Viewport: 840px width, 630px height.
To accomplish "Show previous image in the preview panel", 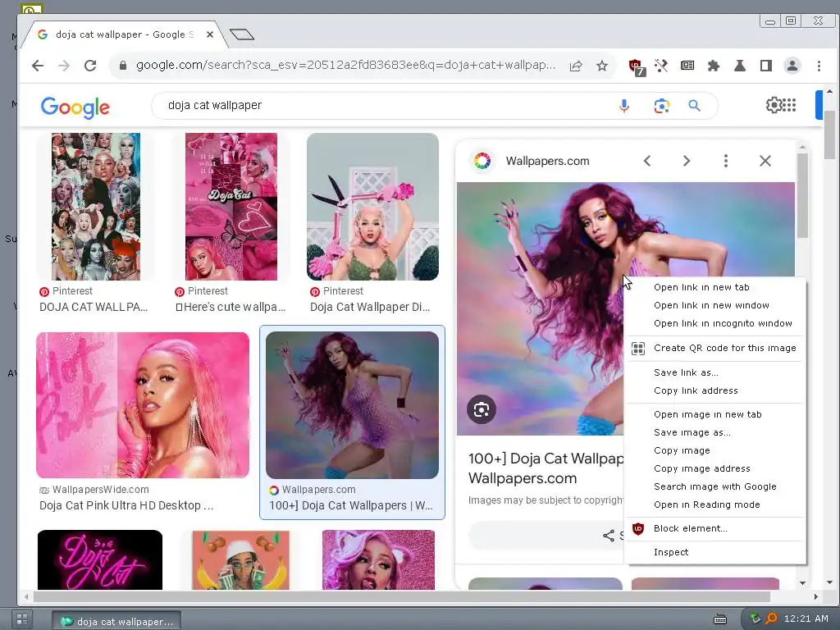I will 647,161.
